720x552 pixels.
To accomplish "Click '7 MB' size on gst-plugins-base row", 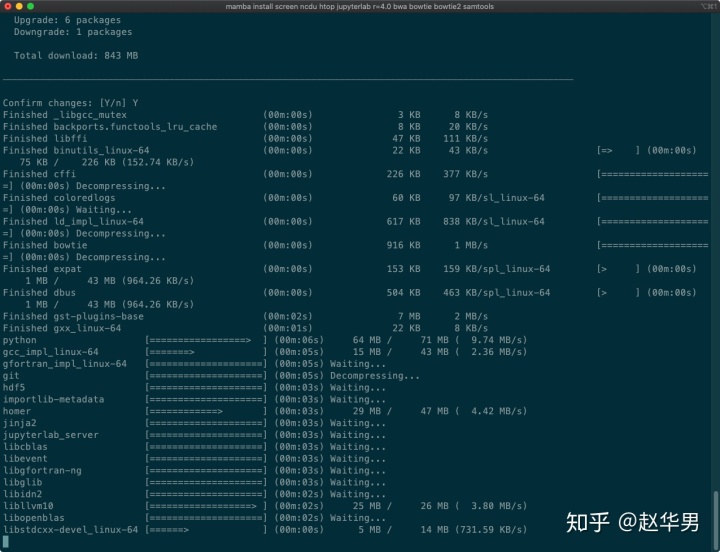I will tap(409, 316).
